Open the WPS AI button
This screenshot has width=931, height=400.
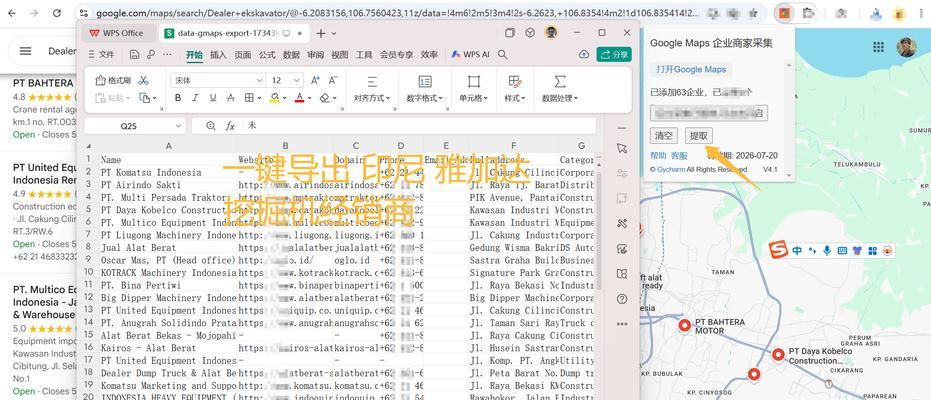click(x=470, y=55)
